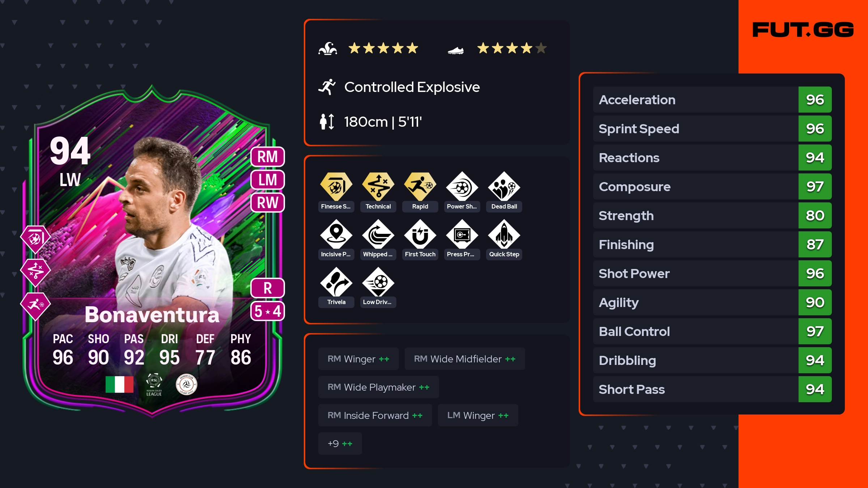This screenshot has width=868, height=488.
Task: Click the Dead Ball playstyle icon
Action: pyautogui.click(x=504, y=187)
